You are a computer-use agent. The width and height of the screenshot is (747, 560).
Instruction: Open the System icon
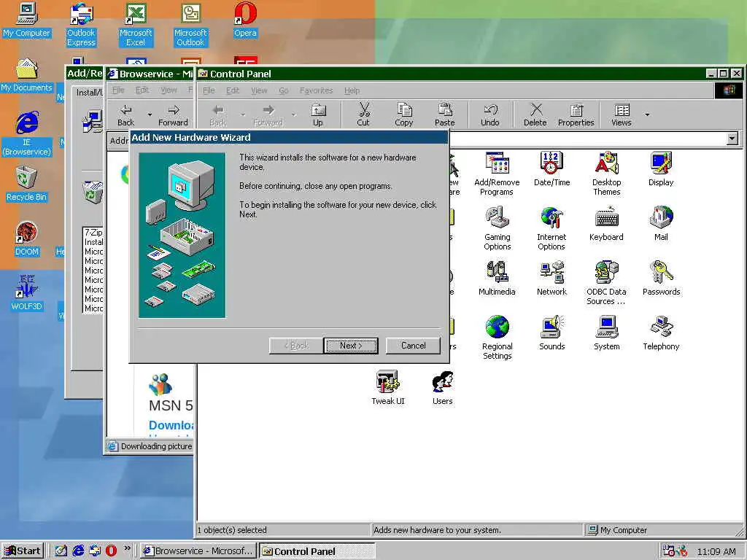(x=606, y=333)
